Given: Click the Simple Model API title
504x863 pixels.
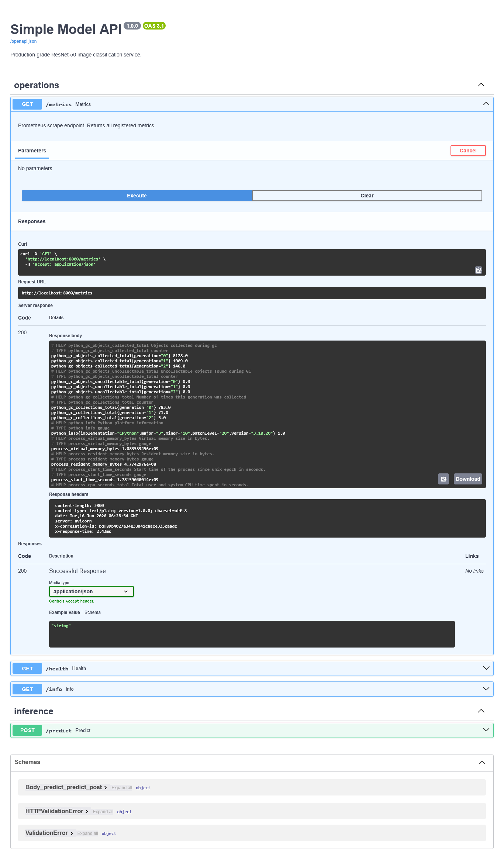Looking at the screenshot, I should coord(66,30).
